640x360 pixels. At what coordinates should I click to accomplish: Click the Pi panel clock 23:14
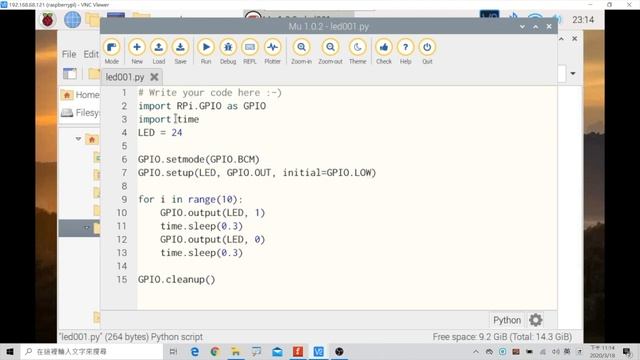(582, 20)
